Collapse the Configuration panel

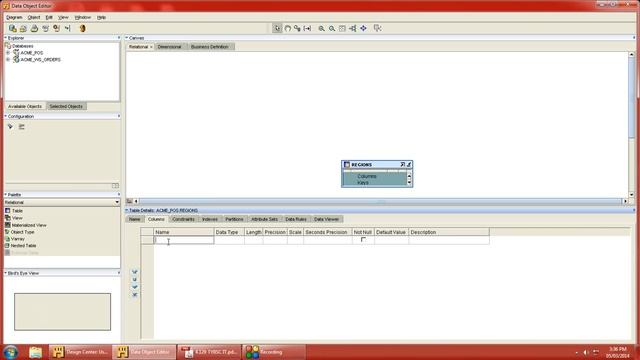coord(6,116)
